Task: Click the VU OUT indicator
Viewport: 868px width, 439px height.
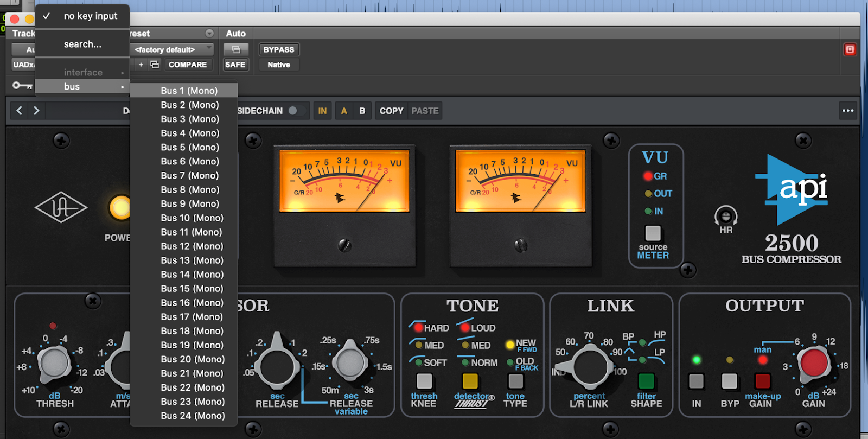Action: point(648,194)
